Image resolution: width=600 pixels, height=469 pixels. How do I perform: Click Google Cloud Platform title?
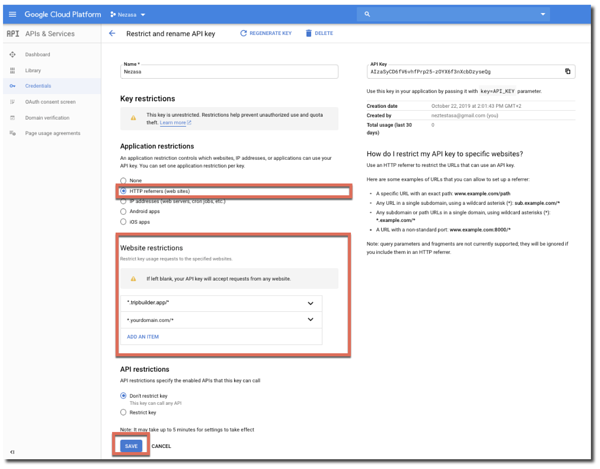pos(63,15)
